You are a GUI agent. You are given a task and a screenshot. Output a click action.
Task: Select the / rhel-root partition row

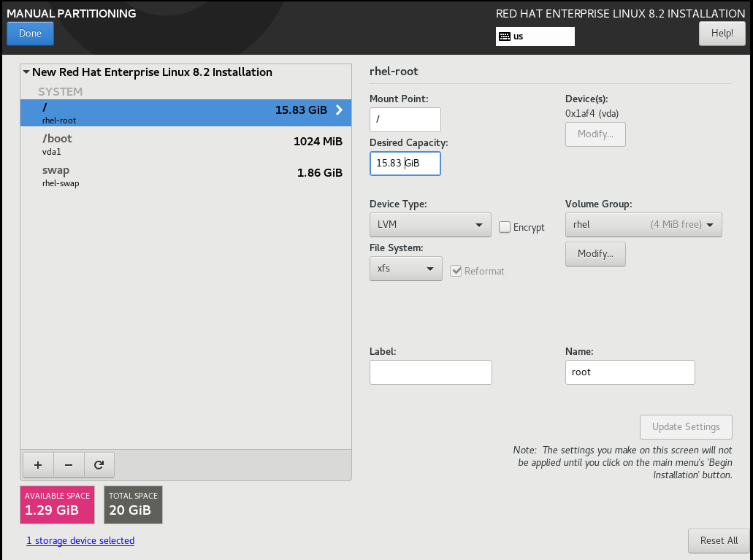point(186,113)
